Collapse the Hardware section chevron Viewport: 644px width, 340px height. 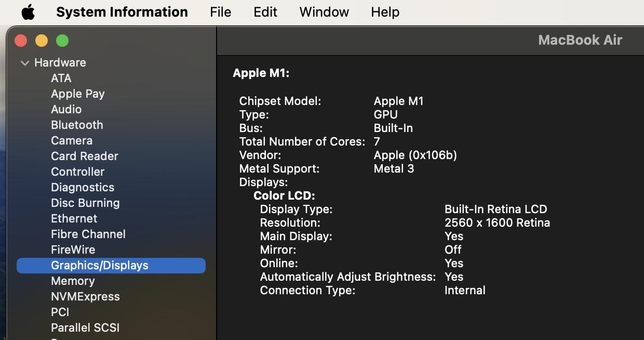[x=24, y=63]
